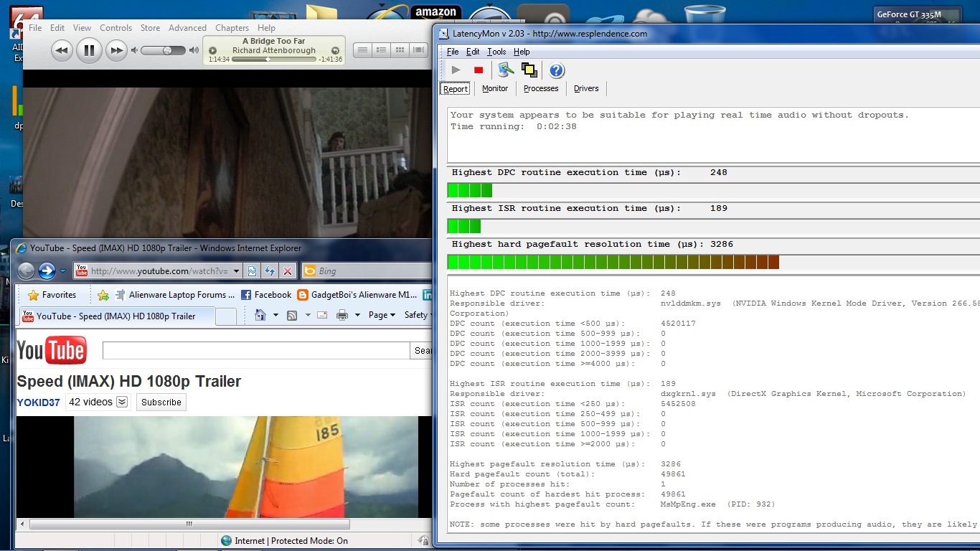Switch to LatencyMon Report tab
Viewport: 980px width, 551px height.
(456, 89)
